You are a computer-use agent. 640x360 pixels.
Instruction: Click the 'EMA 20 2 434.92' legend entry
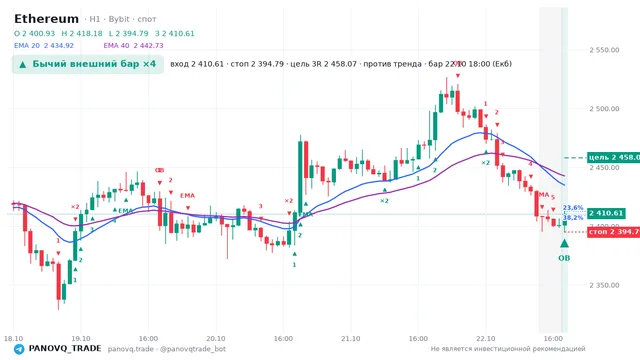[44, 46]
